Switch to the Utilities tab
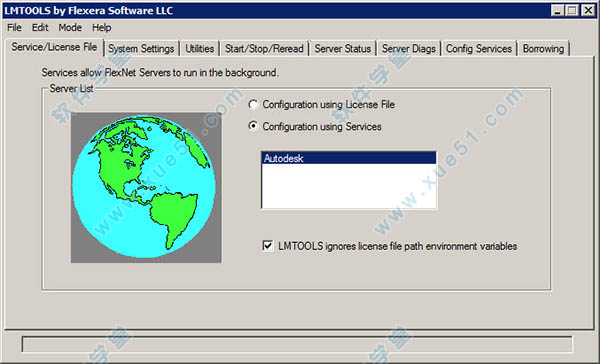The width and height of the screenshot is (600, 364). tap(199, 49)
